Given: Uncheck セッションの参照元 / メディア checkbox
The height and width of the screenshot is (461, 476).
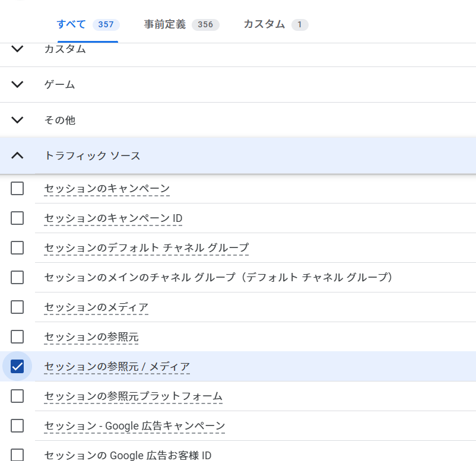Looking at the screenshot, I should click(x=17, y=366).
